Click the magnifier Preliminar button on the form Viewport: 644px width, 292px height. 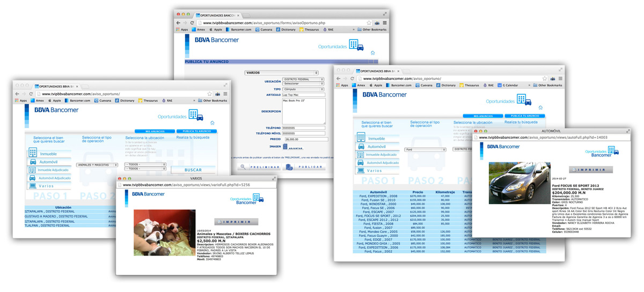[259, 167]
